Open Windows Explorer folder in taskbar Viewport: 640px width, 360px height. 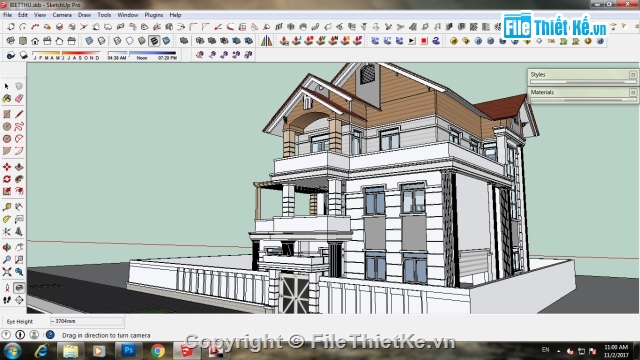[70, 351]
